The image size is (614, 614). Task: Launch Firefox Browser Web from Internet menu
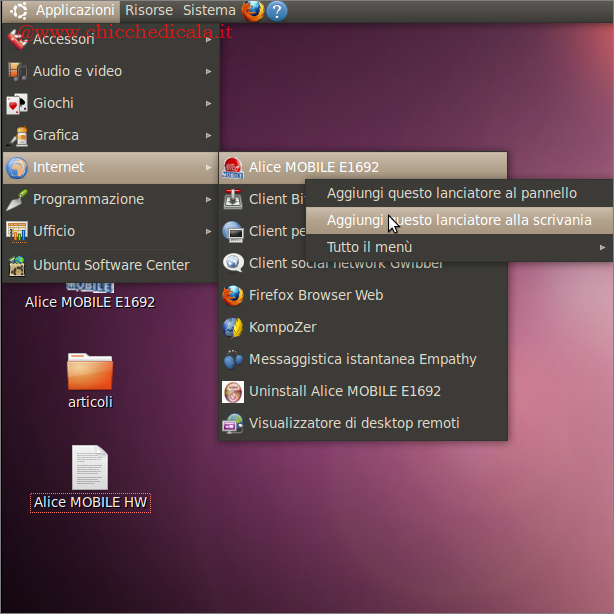click(x=315, y=295)
